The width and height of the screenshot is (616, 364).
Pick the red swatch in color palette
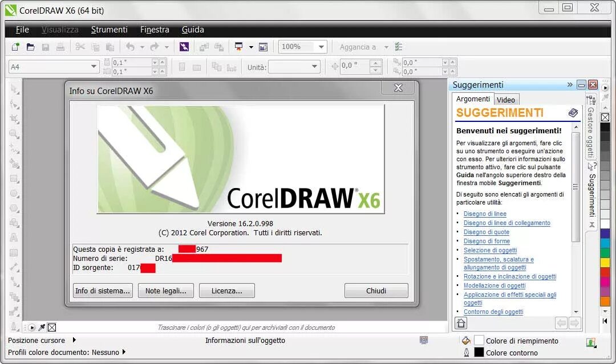pos(605,272)
